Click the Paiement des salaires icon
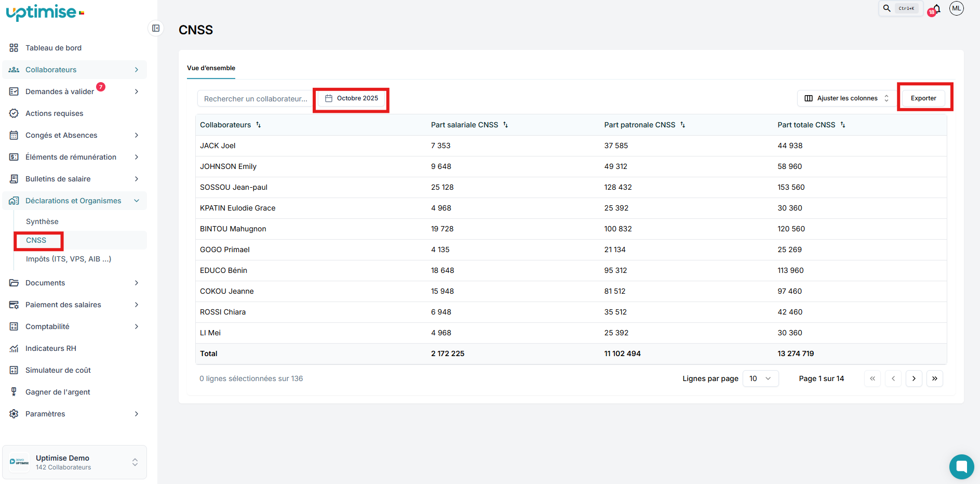 pyautogui.click(x=14, y=305)
